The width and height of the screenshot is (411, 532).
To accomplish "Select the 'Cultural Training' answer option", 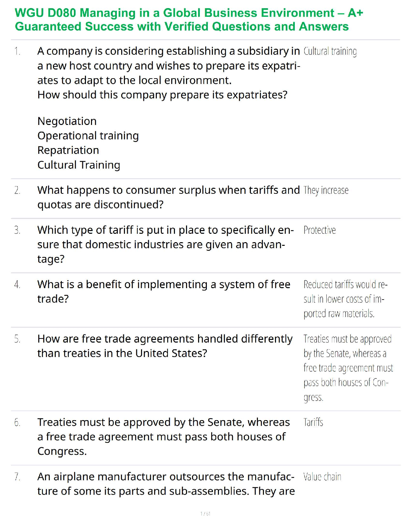I will 79,165.
